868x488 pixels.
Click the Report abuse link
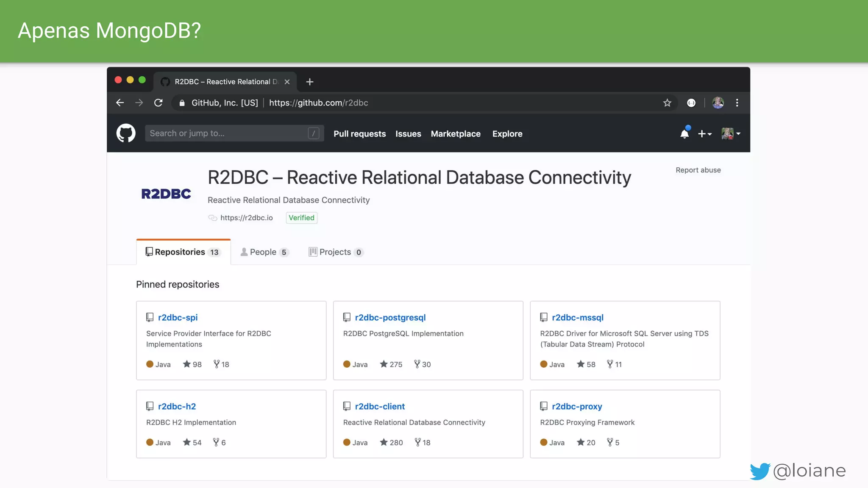[698, 170]
